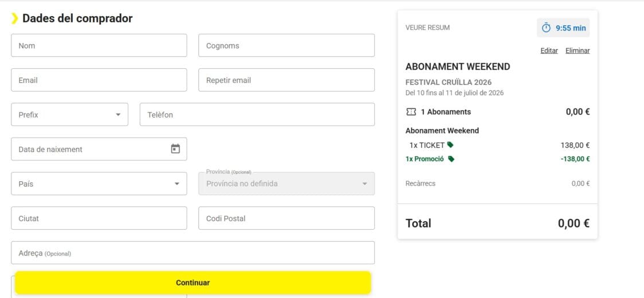Screen dimensions: 644x298
Task: Click the yellow Continuar button
Action: tap(193, 283)
